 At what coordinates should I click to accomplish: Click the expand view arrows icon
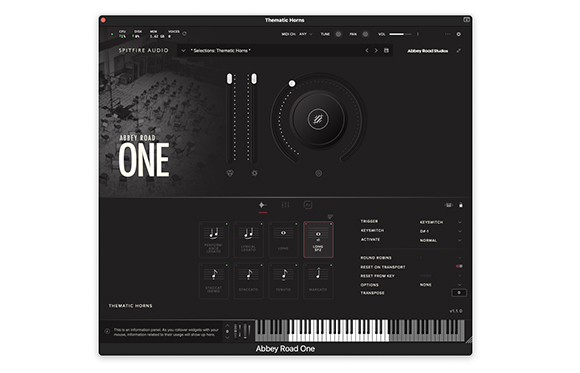(x=459, y=51)
